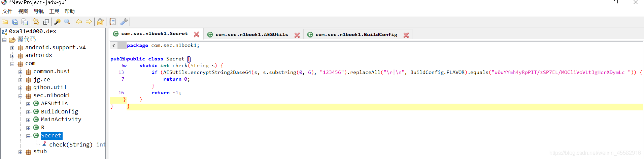
Task: Click the Sync with editor icon
Action: [36, 22]
